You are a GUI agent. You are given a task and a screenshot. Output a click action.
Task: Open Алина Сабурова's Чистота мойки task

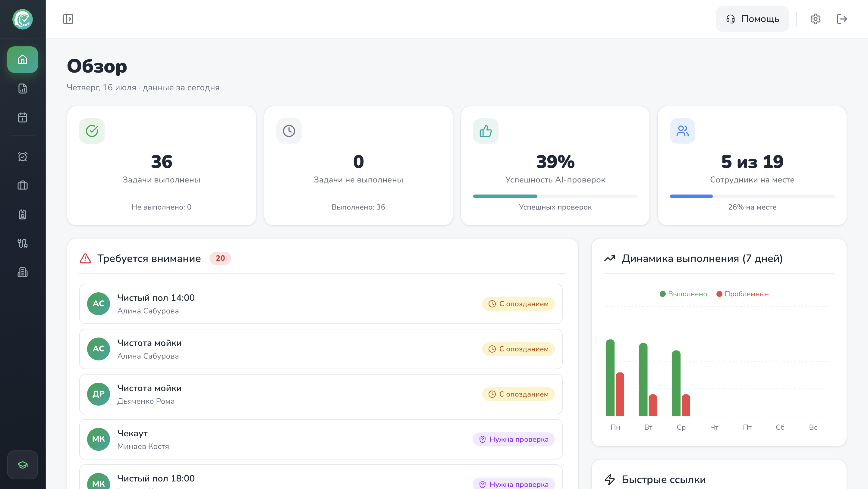pyautogui.click(x=321, y=349)
